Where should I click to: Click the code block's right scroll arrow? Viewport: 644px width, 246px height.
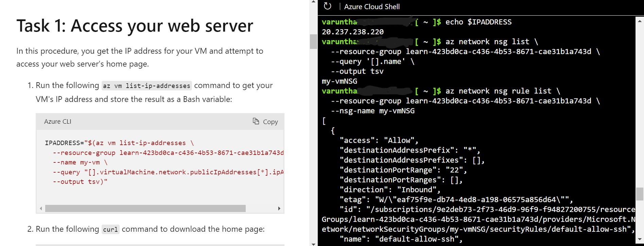pos(279,208)
